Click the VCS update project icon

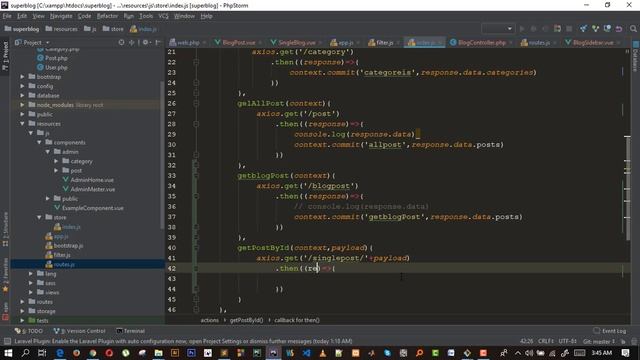[x=584, y=29]
